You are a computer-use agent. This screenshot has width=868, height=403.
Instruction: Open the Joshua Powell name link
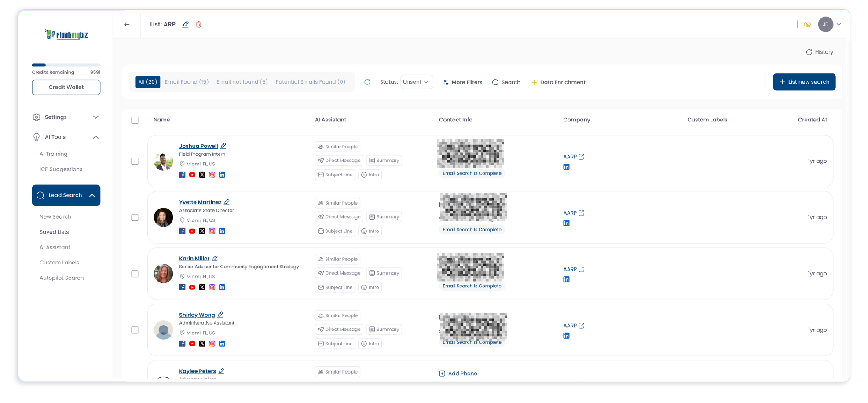pyautogui.click(x=198, y=146)
